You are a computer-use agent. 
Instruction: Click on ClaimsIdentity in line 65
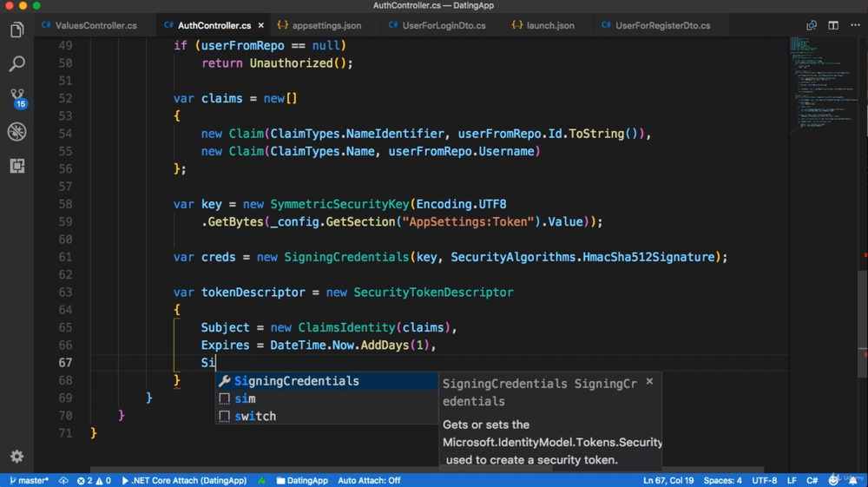coord(347,327)
